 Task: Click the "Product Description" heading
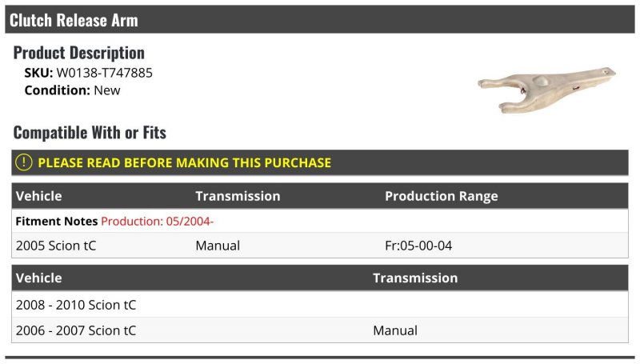[x=78, y=53]
